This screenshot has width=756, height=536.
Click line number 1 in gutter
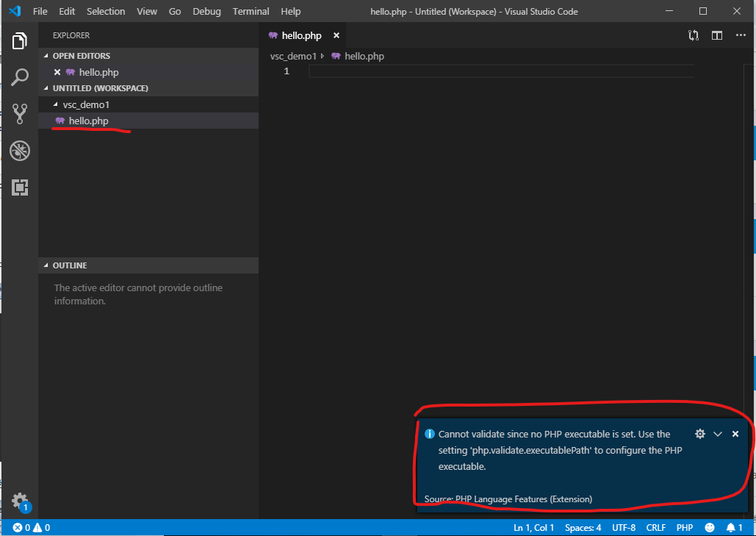(287, 71)
